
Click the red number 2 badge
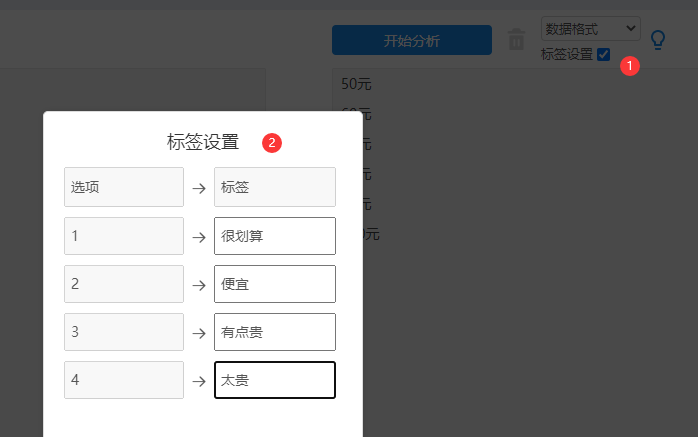click(271, 142)
